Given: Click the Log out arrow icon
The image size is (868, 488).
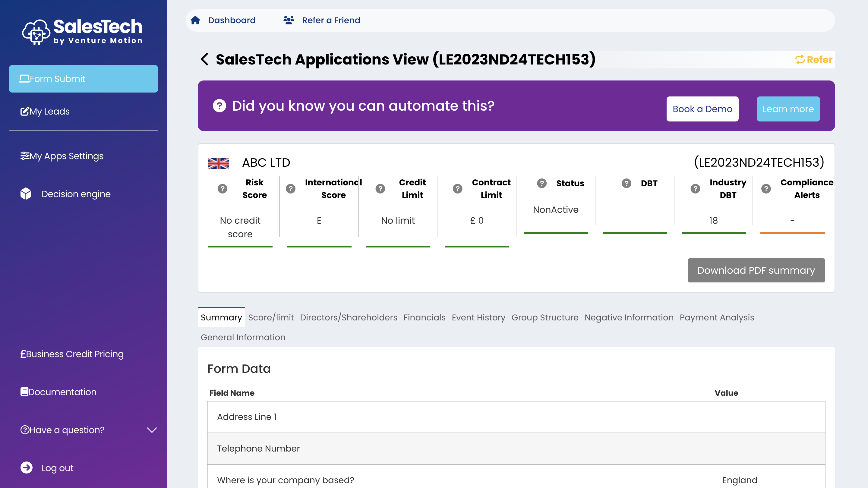Looking at the screenshot, I should point(27,468).
